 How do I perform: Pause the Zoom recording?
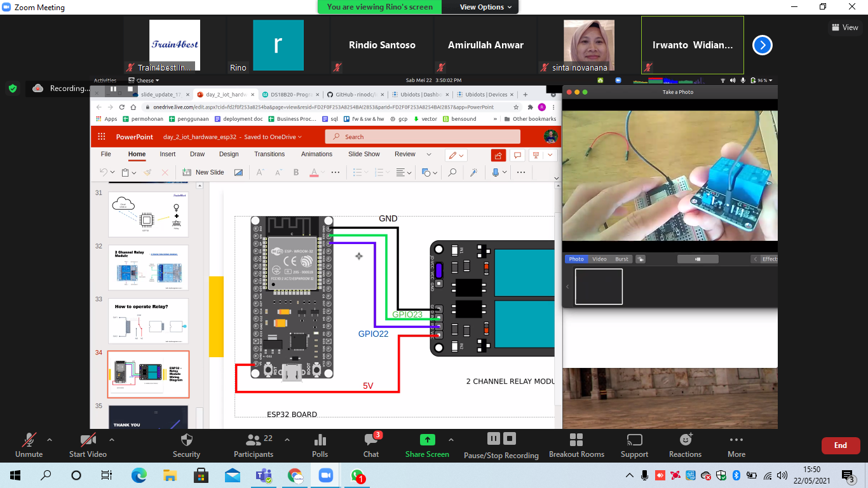click(x=493, y=438)
